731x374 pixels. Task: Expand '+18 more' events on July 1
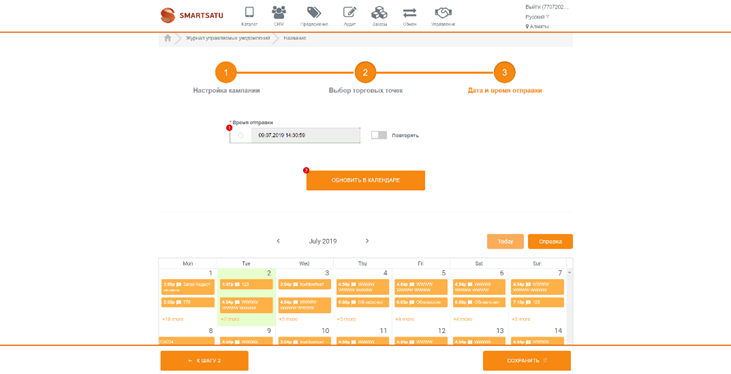point(172,319)
